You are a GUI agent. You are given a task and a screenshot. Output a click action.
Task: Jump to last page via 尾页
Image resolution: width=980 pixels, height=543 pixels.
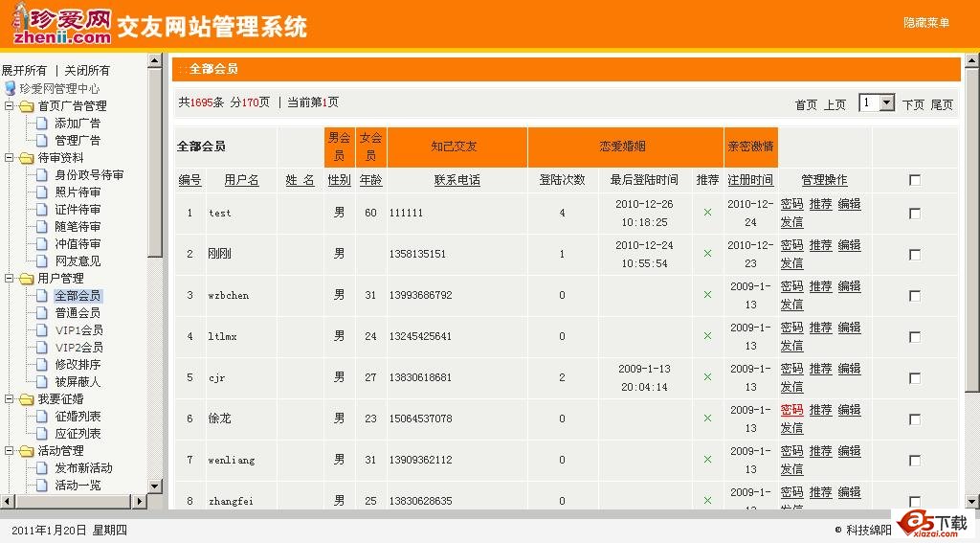(x=942, y=104)
